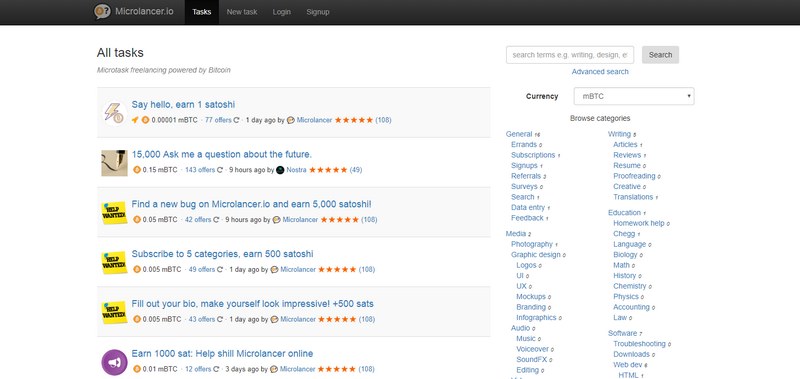Click the star rating on Nostra's task
The image size is (800, 379).
coord(328,170)
